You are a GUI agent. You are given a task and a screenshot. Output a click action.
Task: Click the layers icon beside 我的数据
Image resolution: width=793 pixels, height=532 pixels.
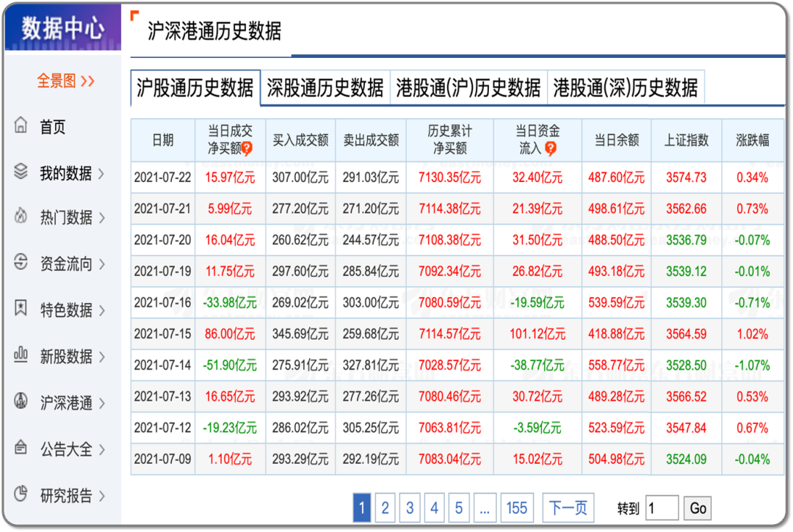coord(21,171)
